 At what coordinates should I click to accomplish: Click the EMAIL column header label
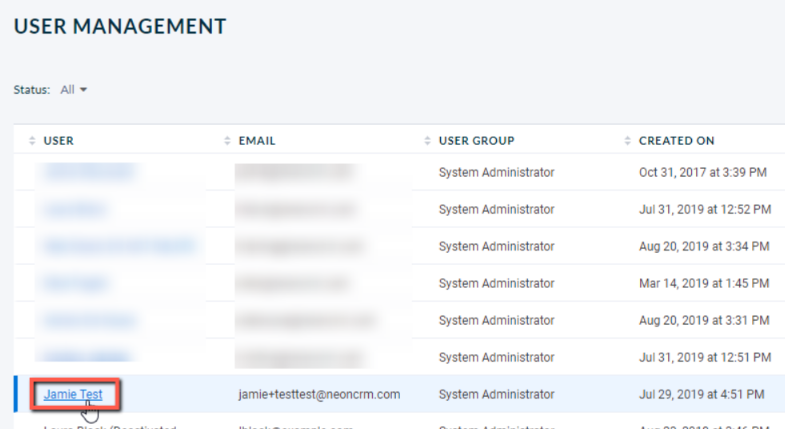tap(257, 141)
